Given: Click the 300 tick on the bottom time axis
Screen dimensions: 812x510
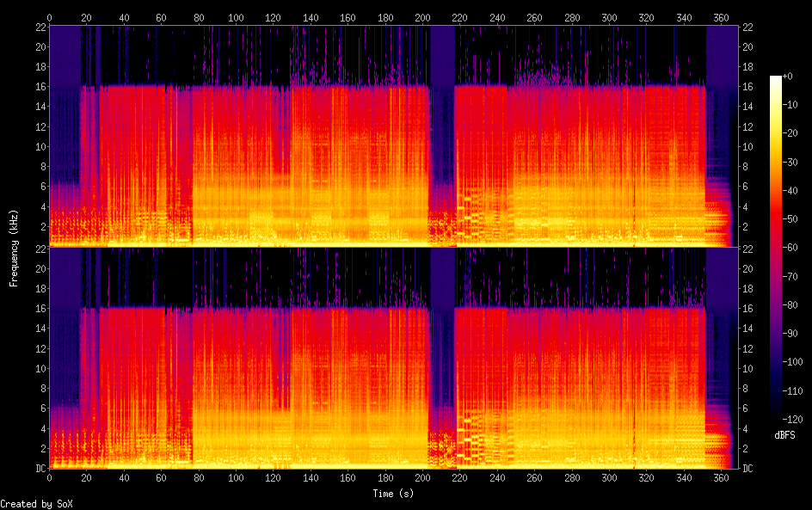Looking at the screenshot, I should pos(609,476).
